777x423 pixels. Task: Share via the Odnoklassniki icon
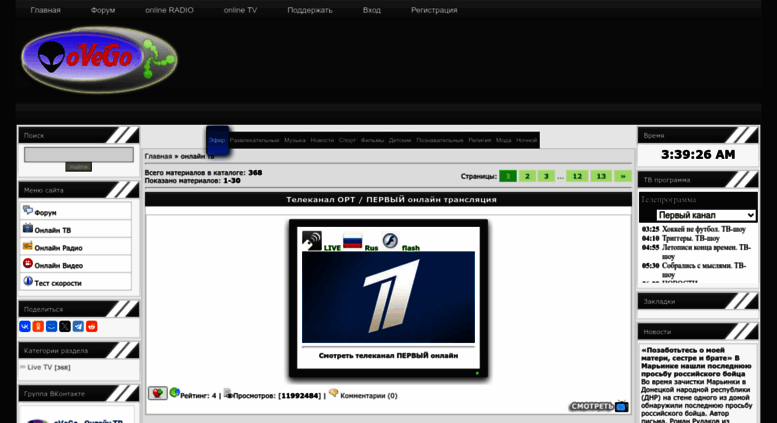tap(38, 326)
